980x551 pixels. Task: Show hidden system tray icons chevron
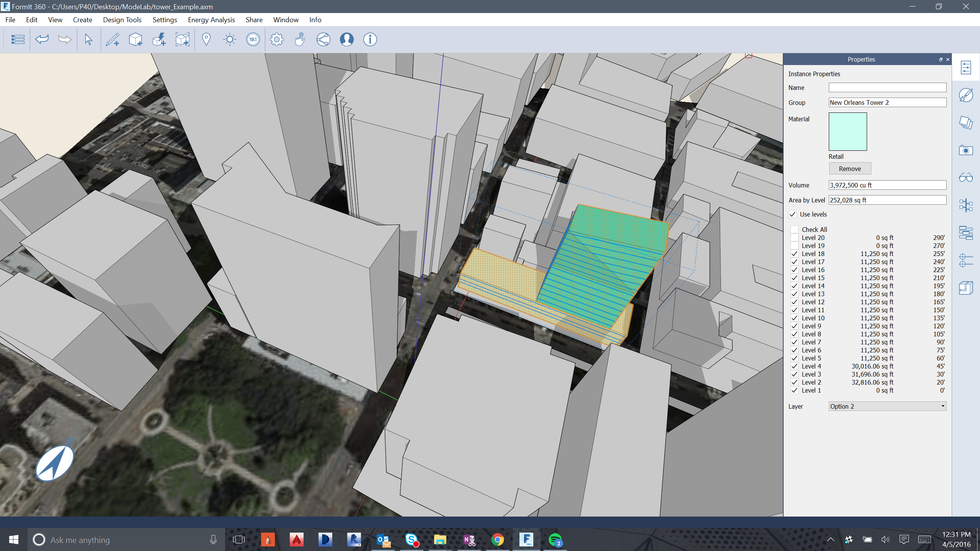pyautogui.click(x=830, y=540)
